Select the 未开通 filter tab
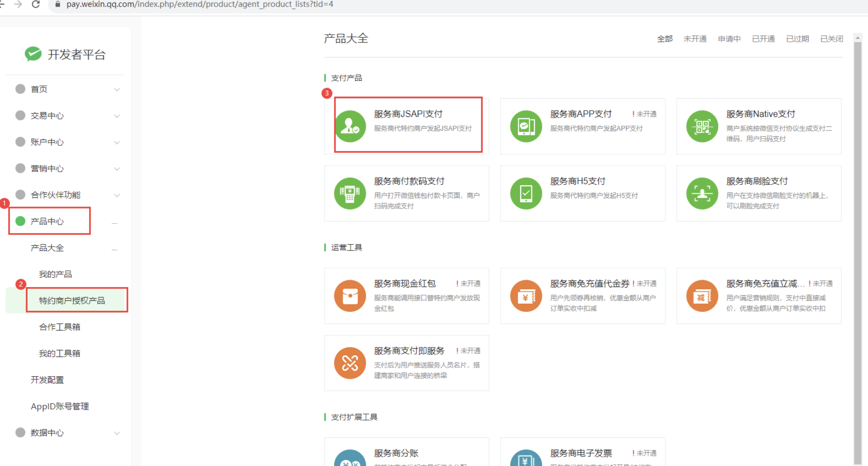868x466 pixels. point(695,39)
